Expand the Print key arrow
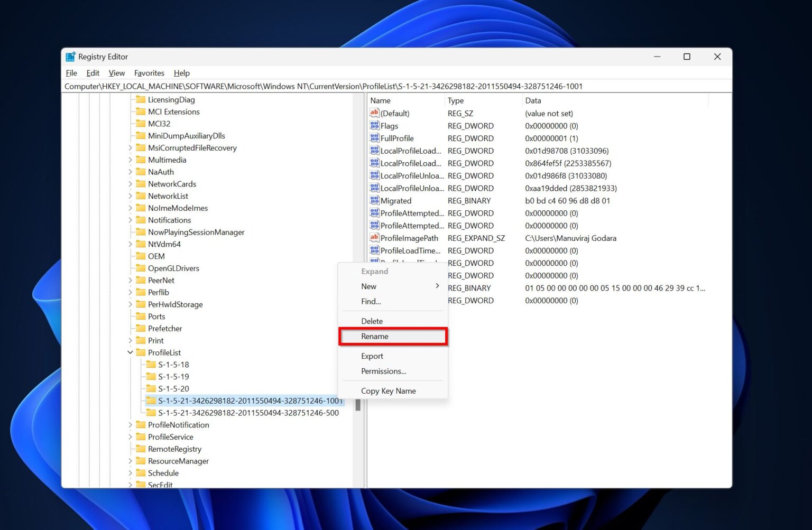 [130, 340]
